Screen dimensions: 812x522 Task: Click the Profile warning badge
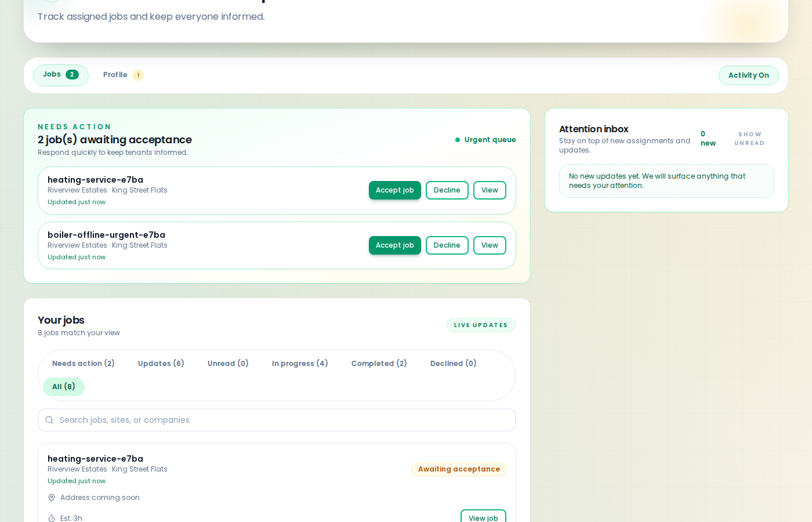(138, 75)
